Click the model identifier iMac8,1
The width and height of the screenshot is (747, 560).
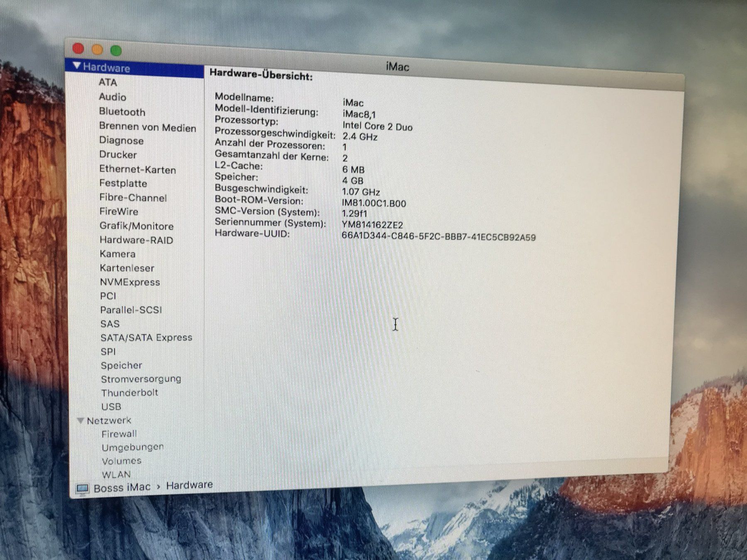[359, 114]
